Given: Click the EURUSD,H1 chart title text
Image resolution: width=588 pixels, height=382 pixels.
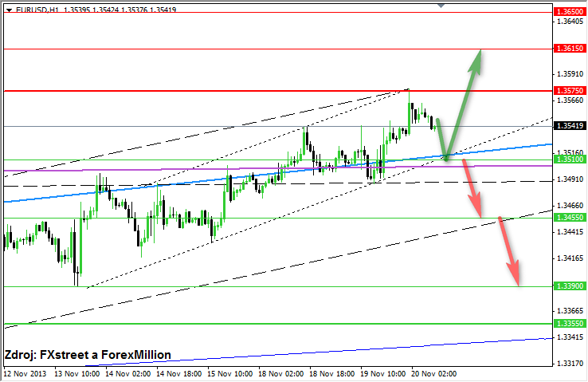Looking at the screenshot, I should click(37, 10).
